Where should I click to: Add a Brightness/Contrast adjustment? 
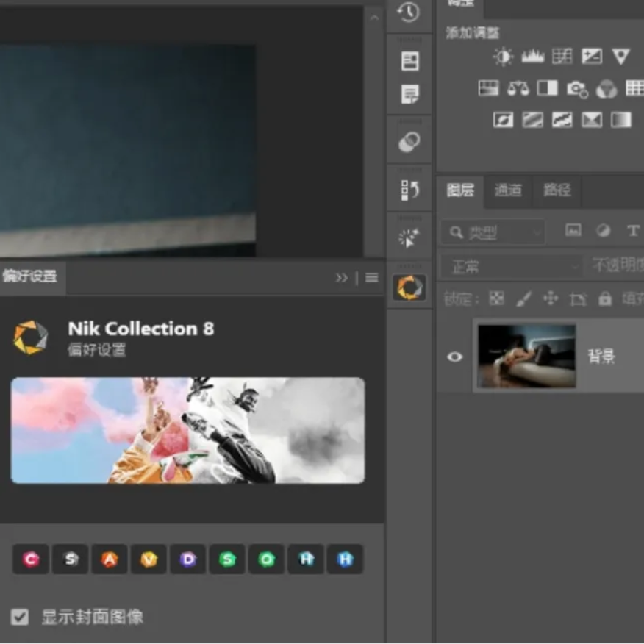point(503,57)
